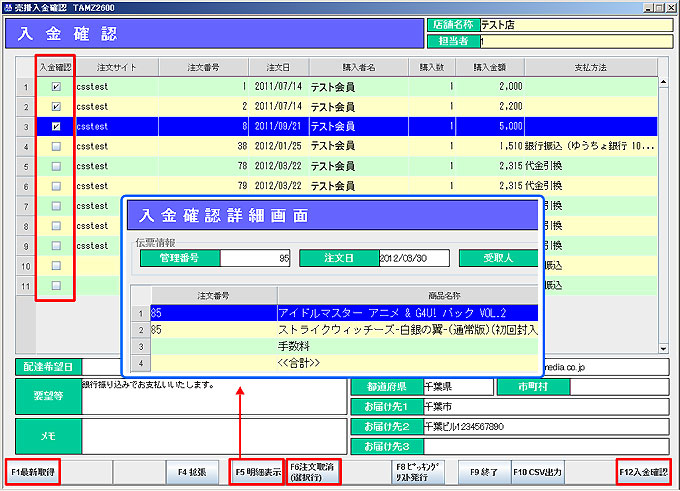Select ストライクウィッチーズ product row in popup

(344, 330)
